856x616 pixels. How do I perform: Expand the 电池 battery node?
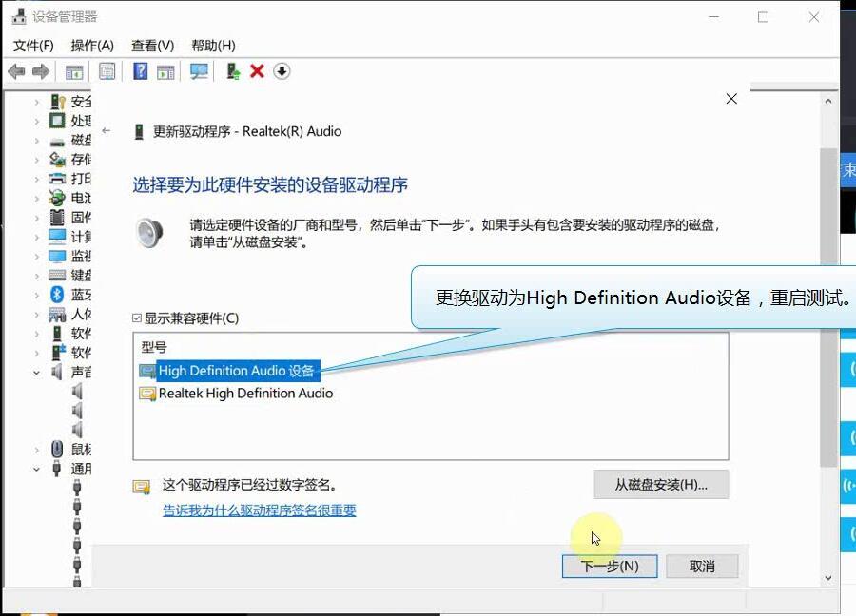tap(36, 199)
